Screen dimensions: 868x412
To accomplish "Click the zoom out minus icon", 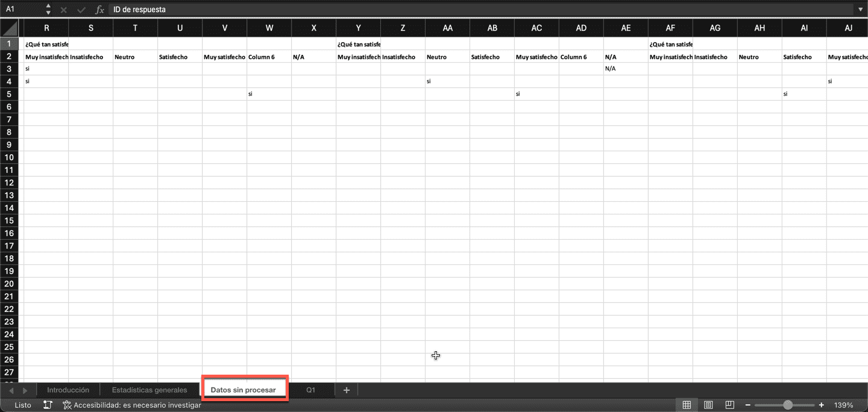I will [748, 405].
